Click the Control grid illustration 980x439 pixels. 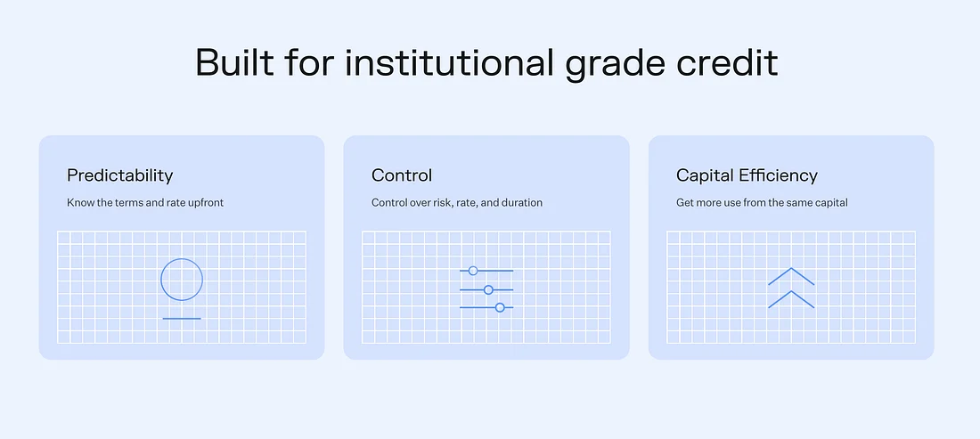tap(486, 288)
